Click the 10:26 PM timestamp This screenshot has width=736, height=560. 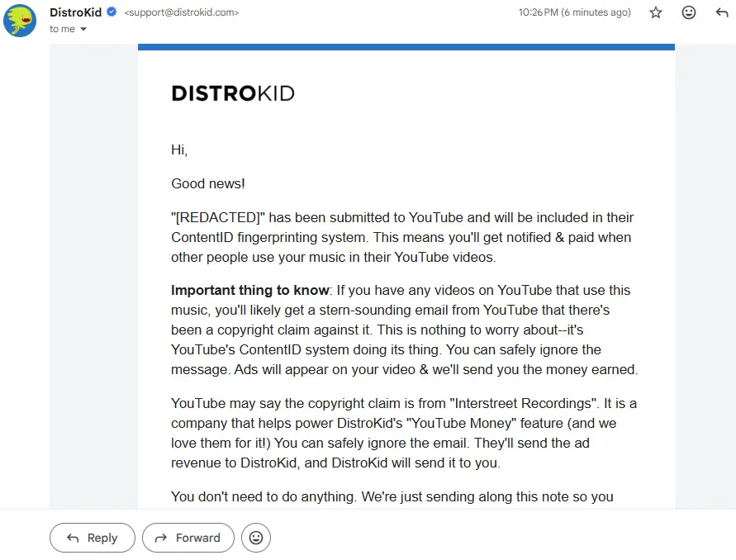575,12
